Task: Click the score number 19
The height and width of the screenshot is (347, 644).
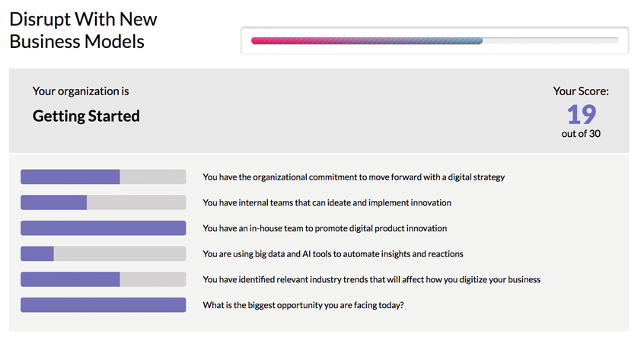Action: coord(581,114)
